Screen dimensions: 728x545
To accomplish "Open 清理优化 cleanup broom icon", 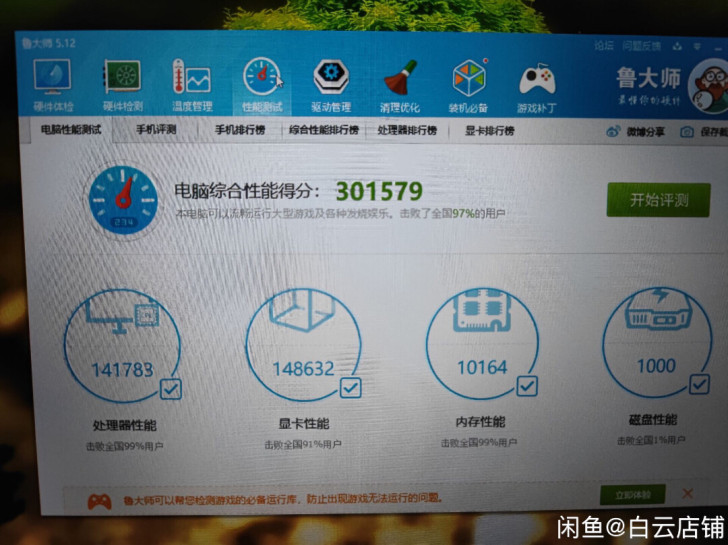I will [400, 86].
